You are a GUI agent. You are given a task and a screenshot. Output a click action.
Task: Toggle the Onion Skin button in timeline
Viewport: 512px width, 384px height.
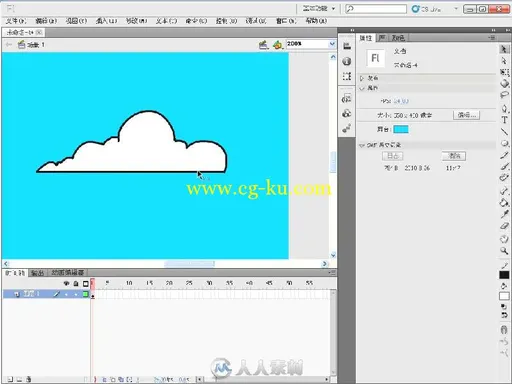(x=104, y=379)
